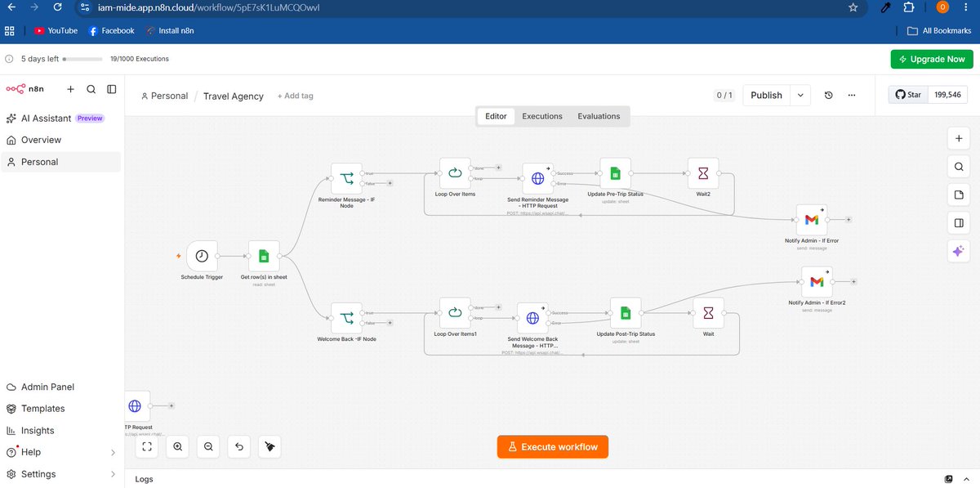Click the Schedule Trigger clock node
The image size is (980, 488).
coord(202,256)
